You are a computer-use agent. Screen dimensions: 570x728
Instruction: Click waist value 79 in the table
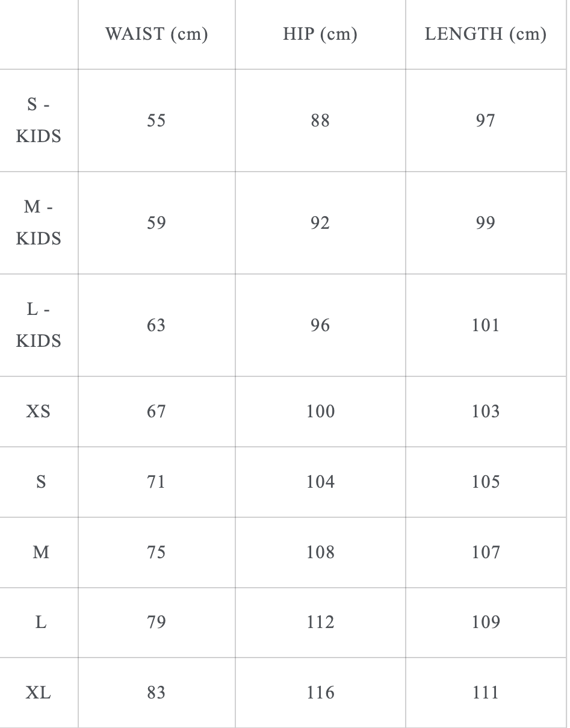pos(156,622)
